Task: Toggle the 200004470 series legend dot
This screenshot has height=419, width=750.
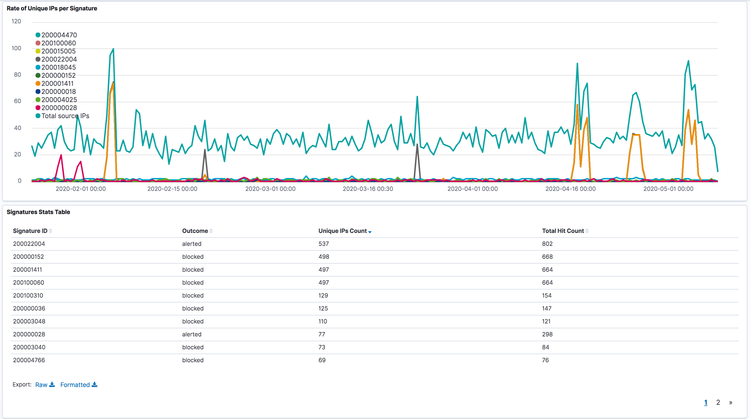Action: (38, 35)
